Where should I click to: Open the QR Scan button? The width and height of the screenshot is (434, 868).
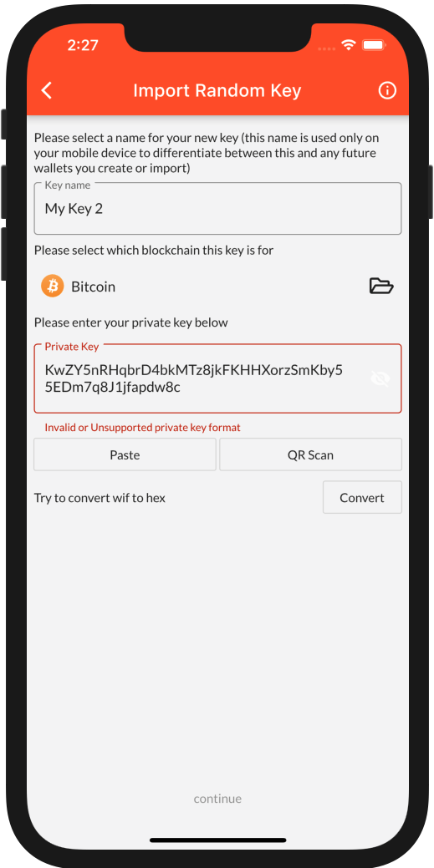tap(310, 454)
